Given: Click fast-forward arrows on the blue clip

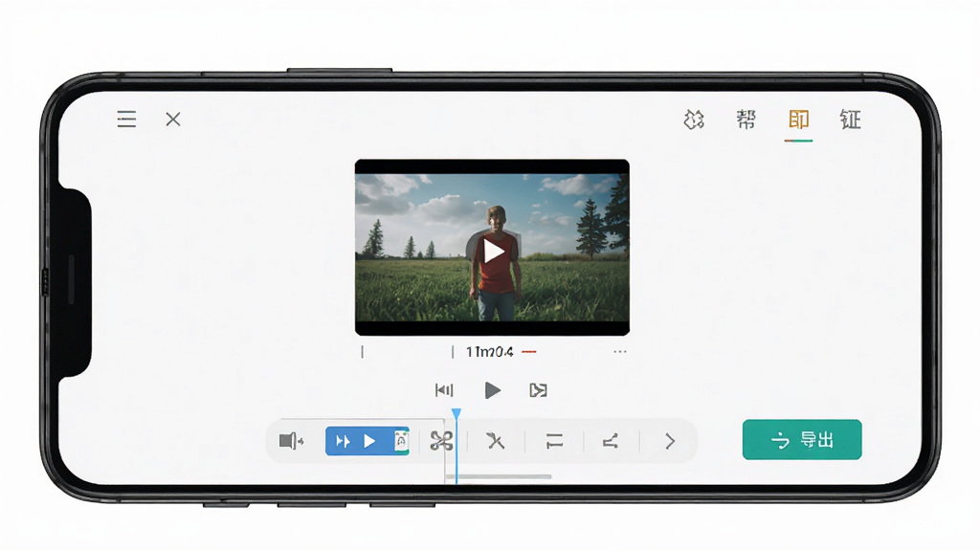Looking at the screenshot, I should [x=343, y=442].
